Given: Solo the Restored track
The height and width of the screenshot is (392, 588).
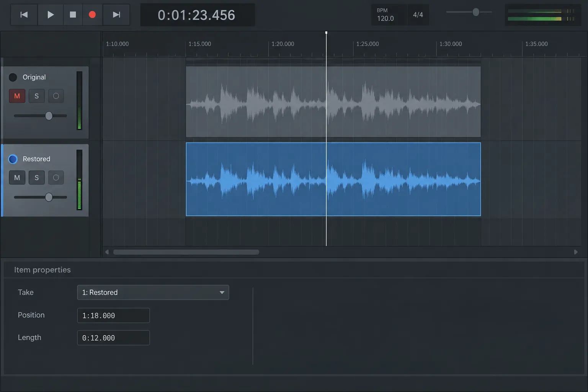Looking at the screenshot, I should coord(37,178).
